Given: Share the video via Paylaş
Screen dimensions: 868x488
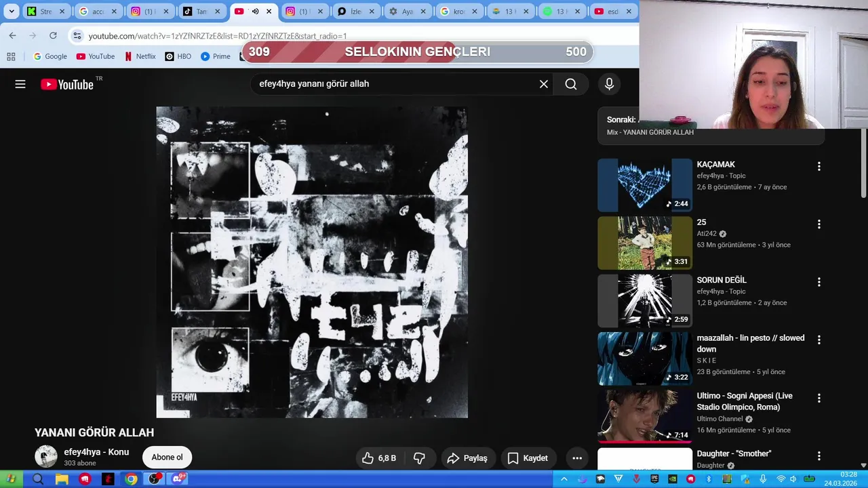Looking at the screenshot, I should click(467, 458).
